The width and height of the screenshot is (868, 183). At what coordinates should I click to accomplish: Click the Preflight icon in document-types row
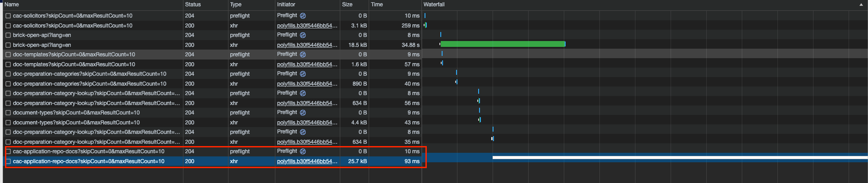tap(303, 113)
